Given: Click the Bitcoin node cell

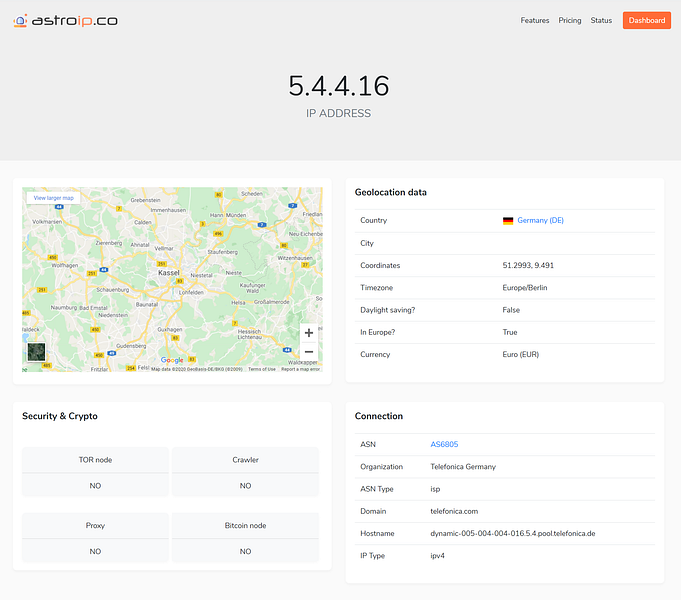Looking at the screenshot, I should pyautogui.click(x=245, y=525).
